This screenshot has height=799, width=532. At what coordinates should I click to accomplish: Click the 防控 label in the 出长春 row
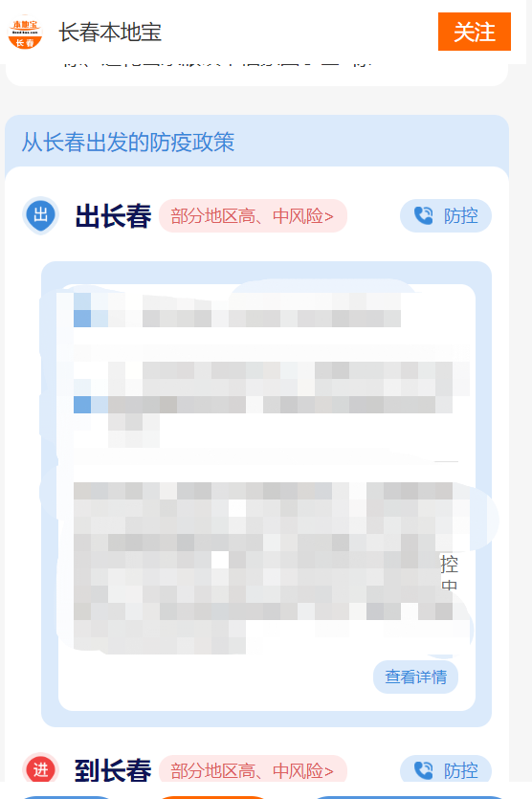(x=460, y=216)
